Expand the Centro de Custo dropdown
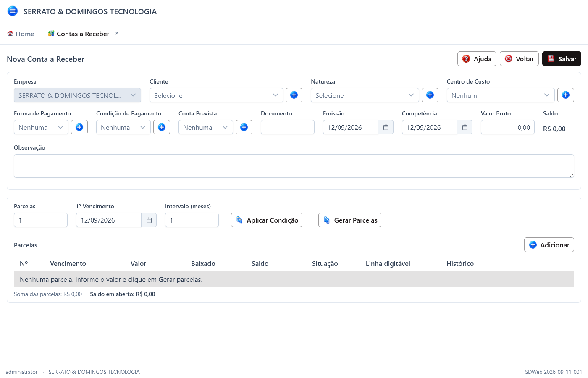 pyautogui.click(x=501, y=95)
